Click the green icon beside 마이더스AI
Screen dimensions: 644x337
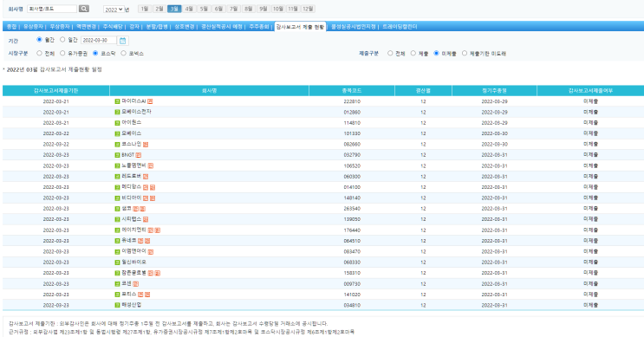point(117,101)
